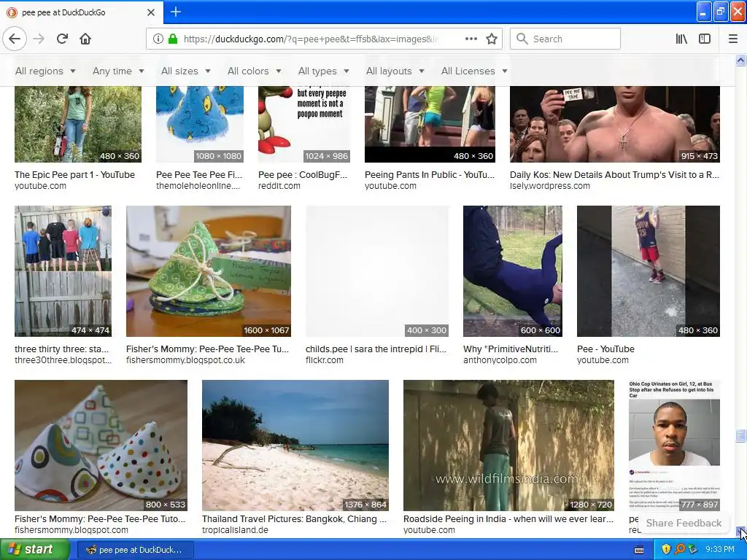Click the magnifier in the search box
Viewport: 747px width, 560px height.
click(x=522, y=39)
